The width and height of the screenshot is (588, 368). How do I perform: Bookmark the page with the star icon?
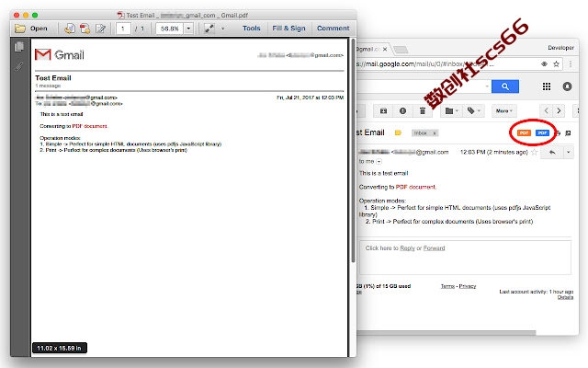click(x=556, y=64)
